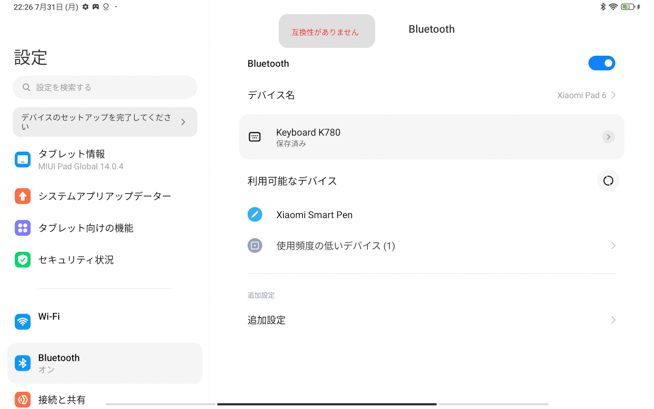Open Keyboard K780 details arrow
Image resolution: width=654 pixels, height=409 pixels.
click(x=607, y=137)
